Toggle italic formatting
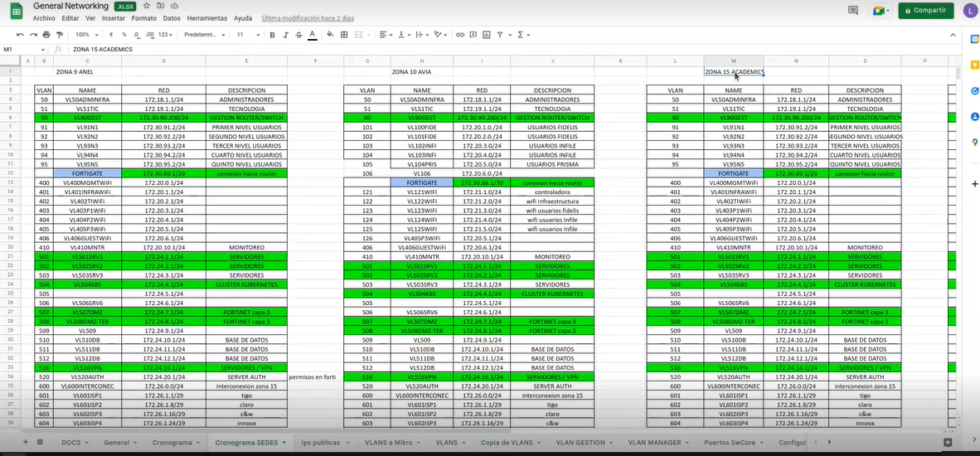The image size is (980, 456). click(x=285, y=35)
